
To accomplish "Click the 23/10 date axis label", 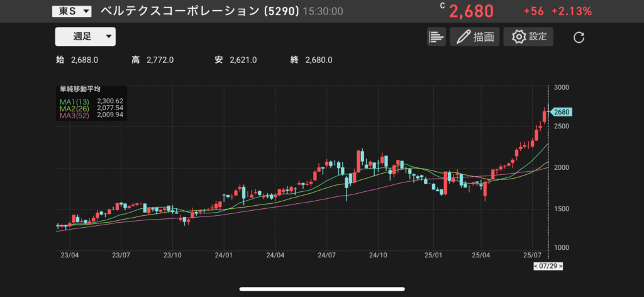I will pyautogui.click(x=172, y=255).
